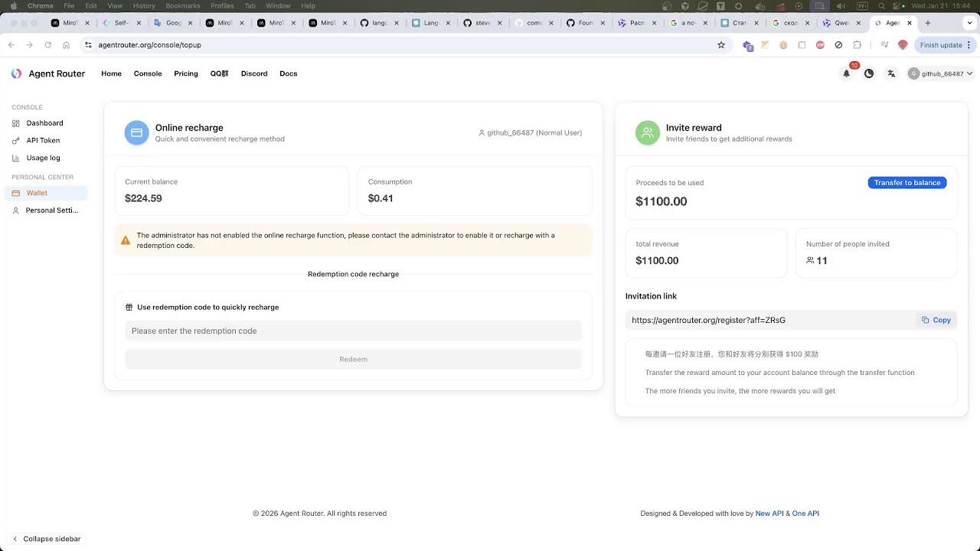
Task: Open the Docs nav link
Action: pyautogui.click(x=289, y=73)
